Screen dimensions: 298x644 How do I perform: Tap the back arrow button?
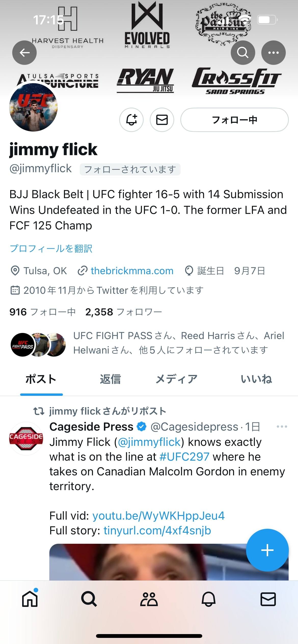24,53
